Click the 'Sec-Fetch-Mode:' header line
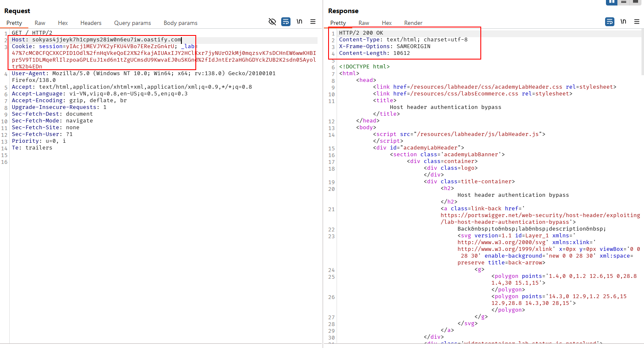644x348 pixels. [52, 121]
